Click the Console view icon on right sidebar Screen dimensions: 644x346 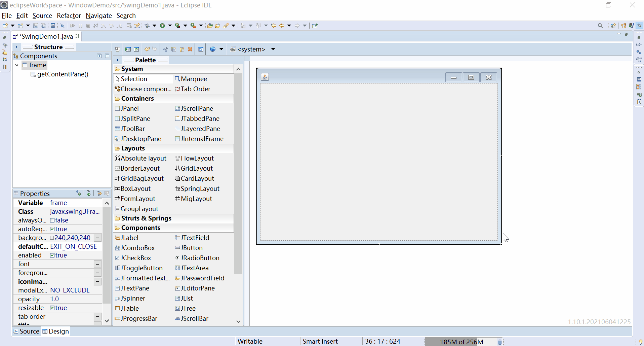(639, 79)
